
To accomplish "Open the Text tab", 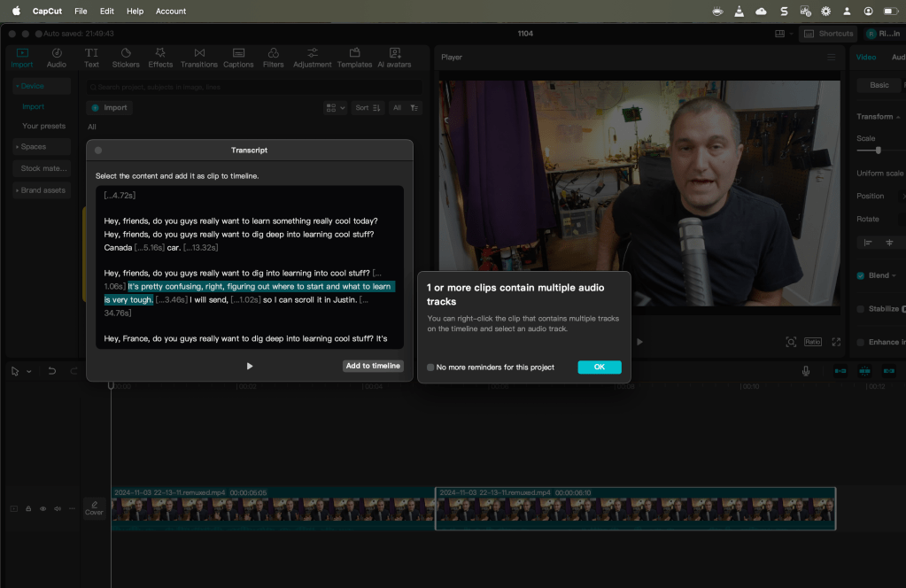I will 91,58.
